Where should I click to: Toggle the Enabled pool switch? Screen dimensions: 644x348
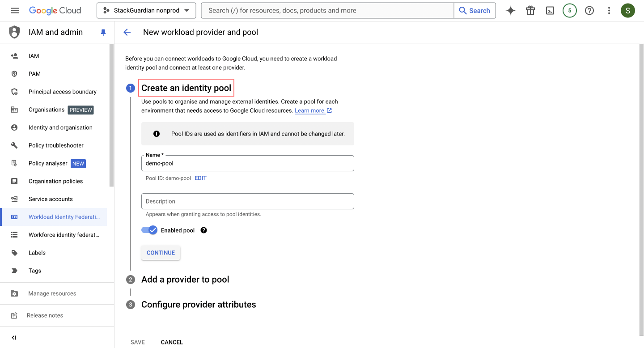pyautogui.click(x=149, y=230)
